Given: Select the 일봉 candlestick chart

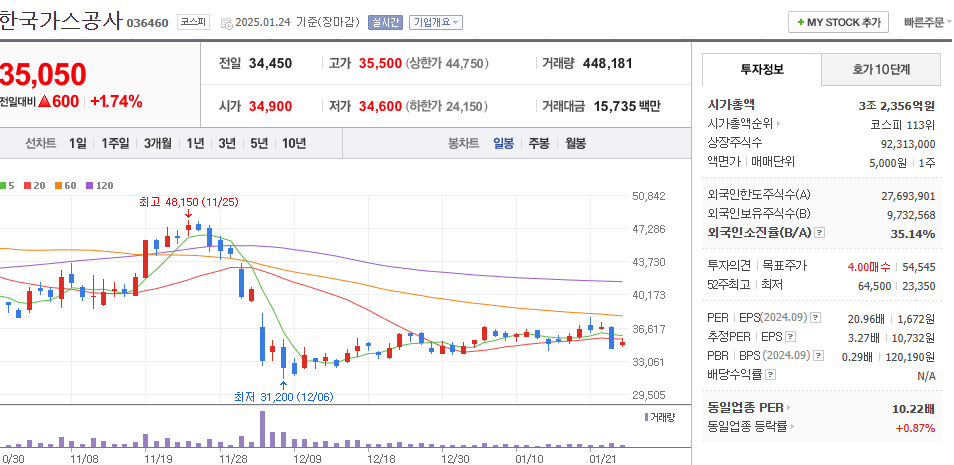Looking at the screenshot, I should (x=503, y=144).
